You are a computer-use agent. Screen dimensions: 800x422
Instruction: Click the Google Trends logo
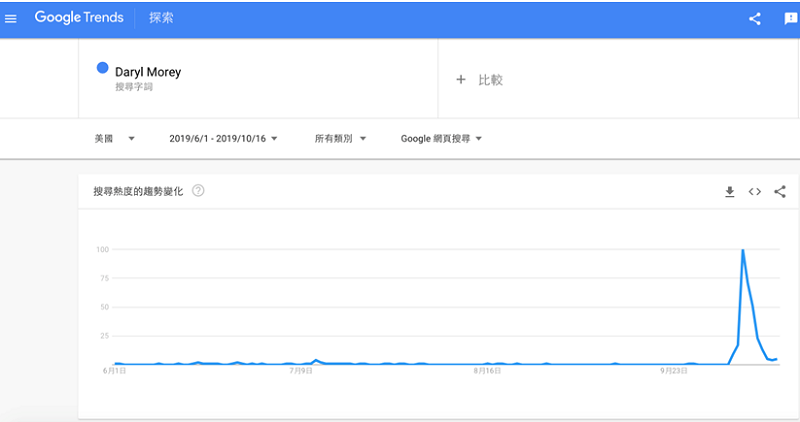(79, 18)
